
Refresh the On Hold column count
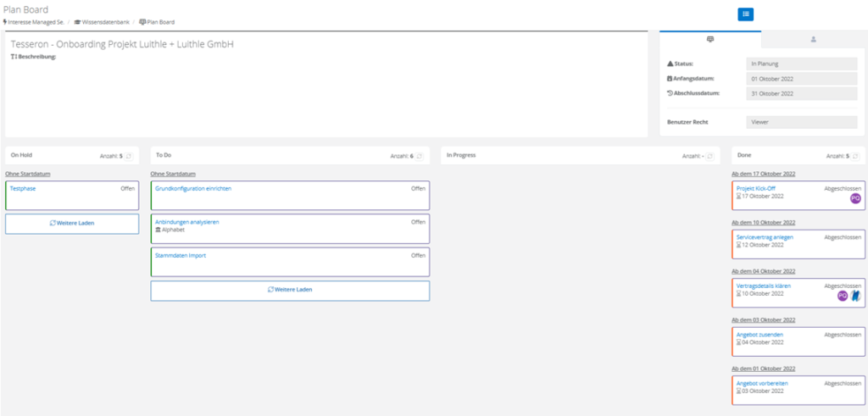pyautogui.click(x=129, y=156)
